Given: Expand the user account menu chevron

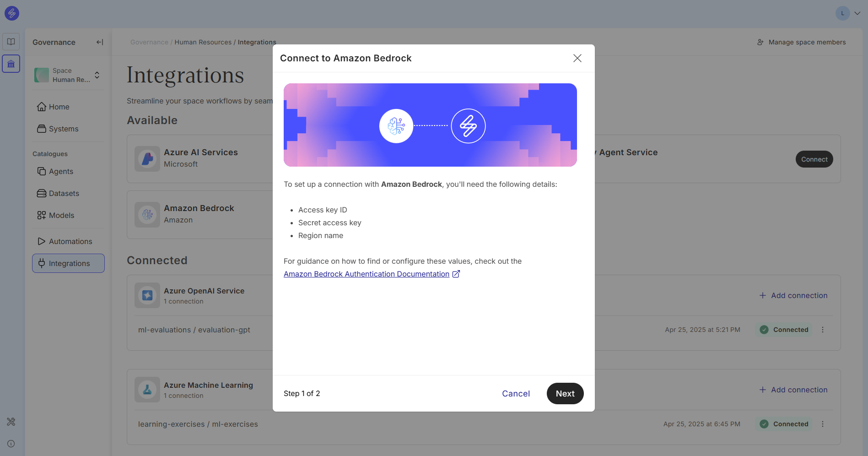Looking at the screenshot, I should coord(857,13).
